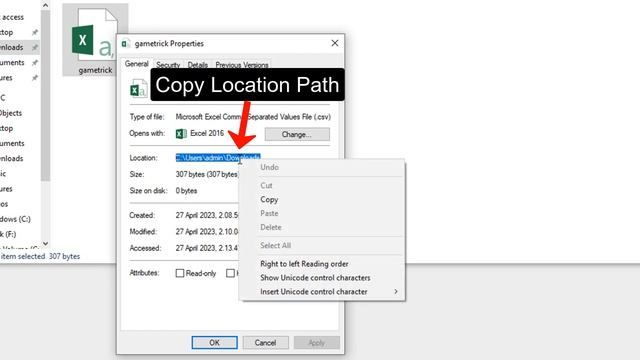Switch to the General tab
This screenshot has width=640, height=360.
pos(136,64)
